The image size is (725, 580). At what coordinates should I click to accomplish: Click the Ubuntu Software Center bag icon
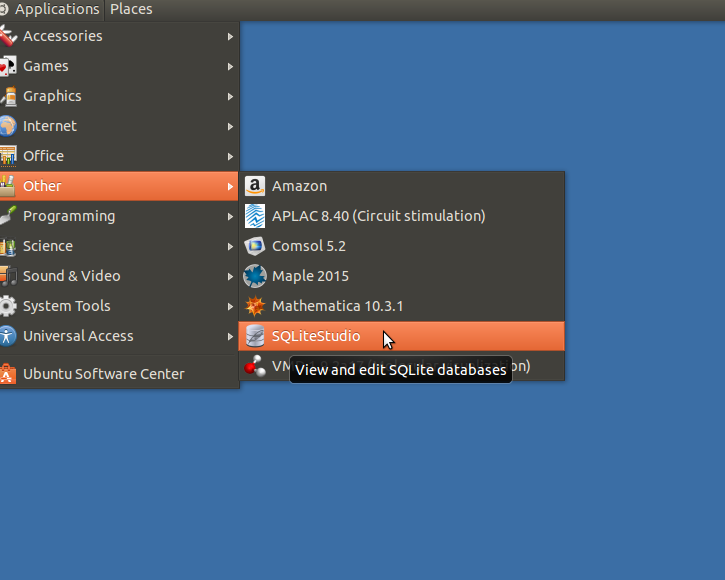click(x=8, y=374)
